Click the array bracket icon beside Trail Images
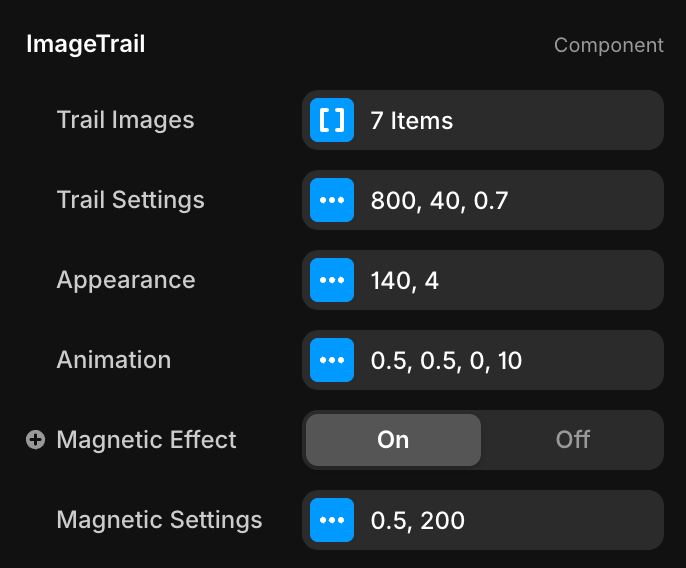686x568 pixels. click(x=331, y=120)
